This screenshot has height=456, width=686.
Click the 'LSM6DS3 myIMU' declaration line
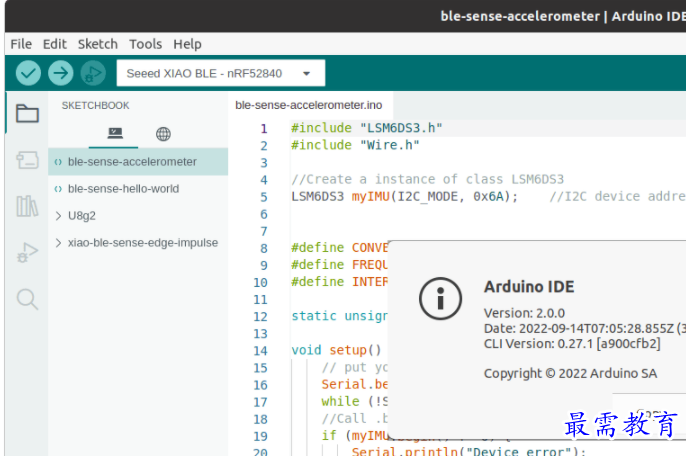pyautogui.click(x=405, y=196)
